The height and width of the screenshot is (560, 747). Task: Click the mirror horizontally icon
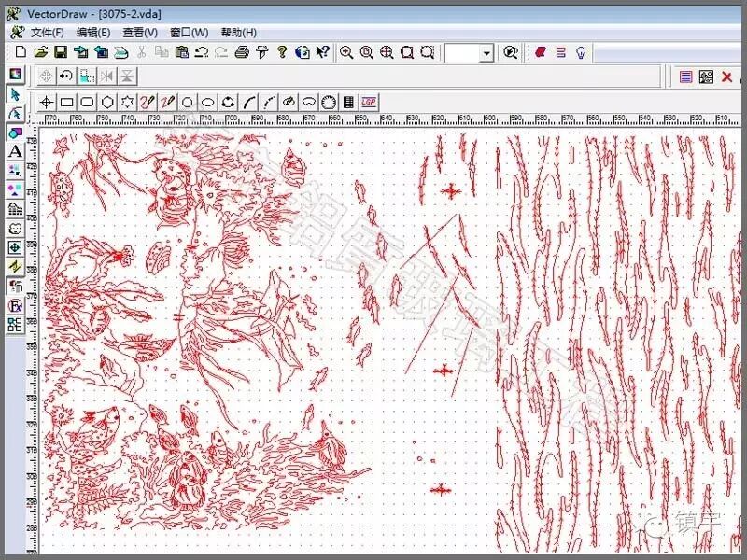pos(107,76)
